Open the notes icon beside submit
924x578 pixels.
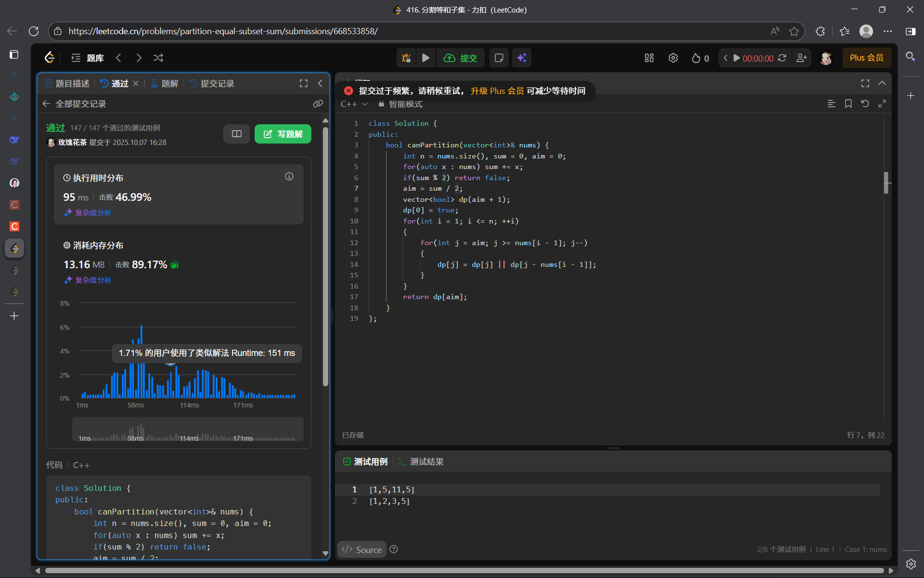499,58
